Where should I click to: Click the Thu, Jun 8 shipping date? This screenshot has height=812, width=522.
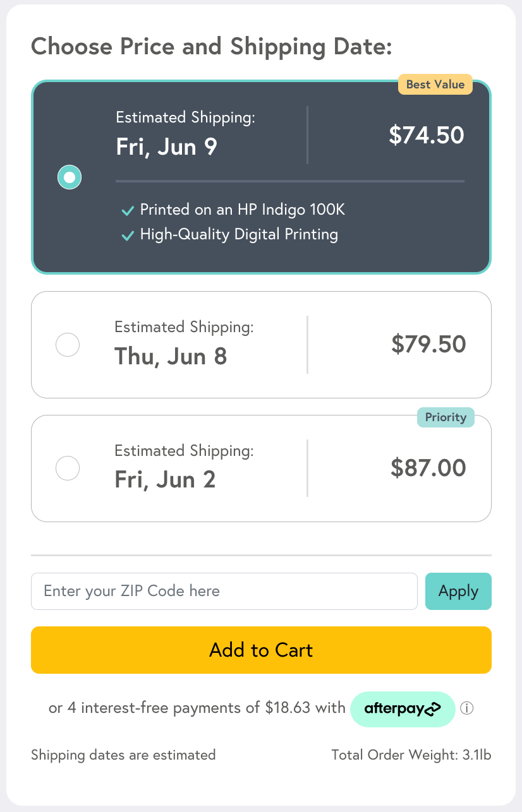(x=171, y=356)
